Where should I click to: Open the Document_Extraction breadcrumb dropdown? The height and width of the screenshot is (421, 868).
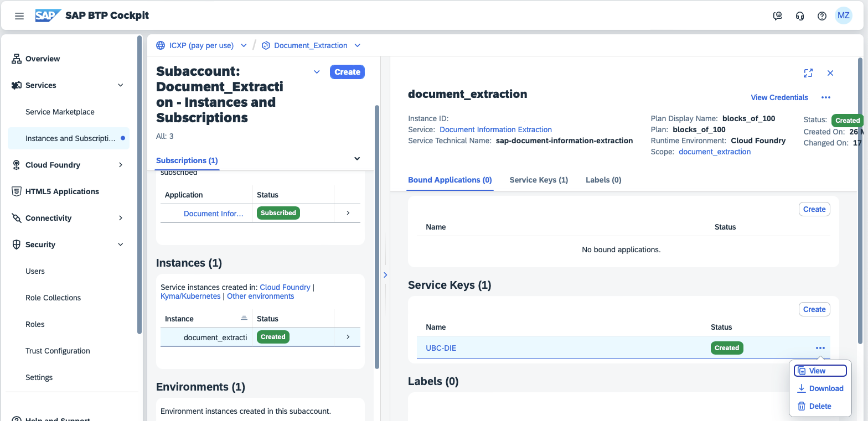357,45
